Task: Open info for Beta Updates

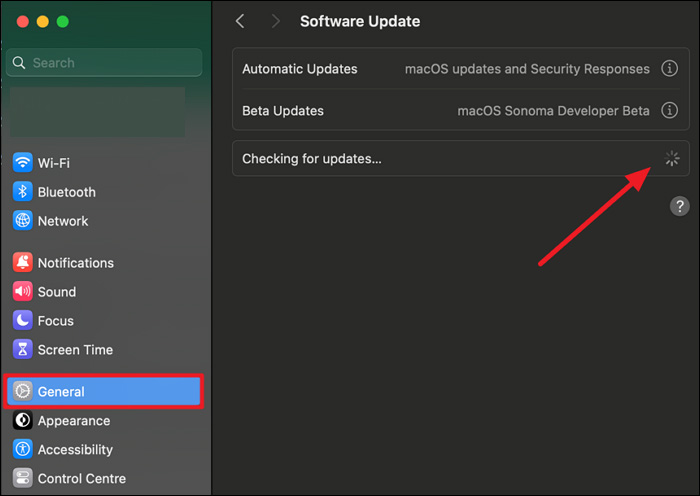Action: point(669,110)
